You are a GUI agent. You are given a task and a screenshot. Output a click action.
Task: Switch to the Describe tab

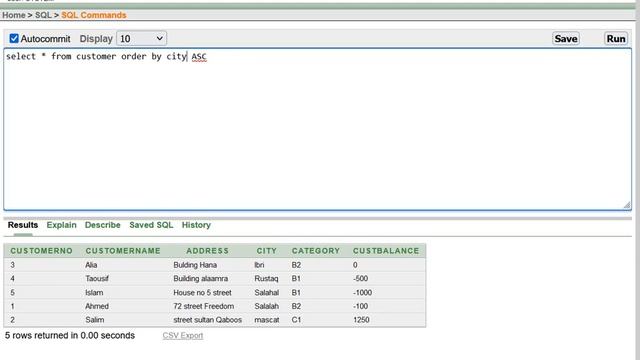102,225
